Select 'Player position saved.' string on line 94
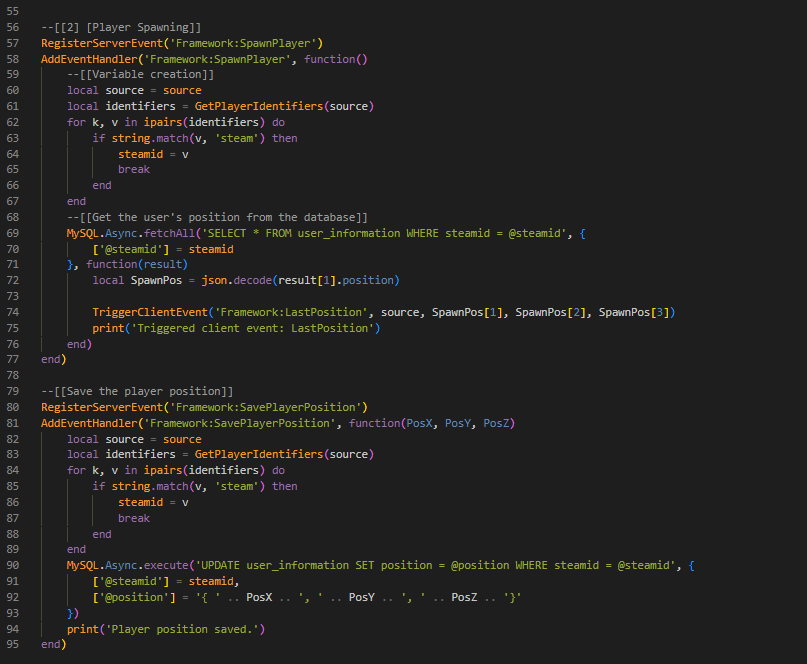Image resolution: width=807 pixels, height=664 pixels. point(180,628)
